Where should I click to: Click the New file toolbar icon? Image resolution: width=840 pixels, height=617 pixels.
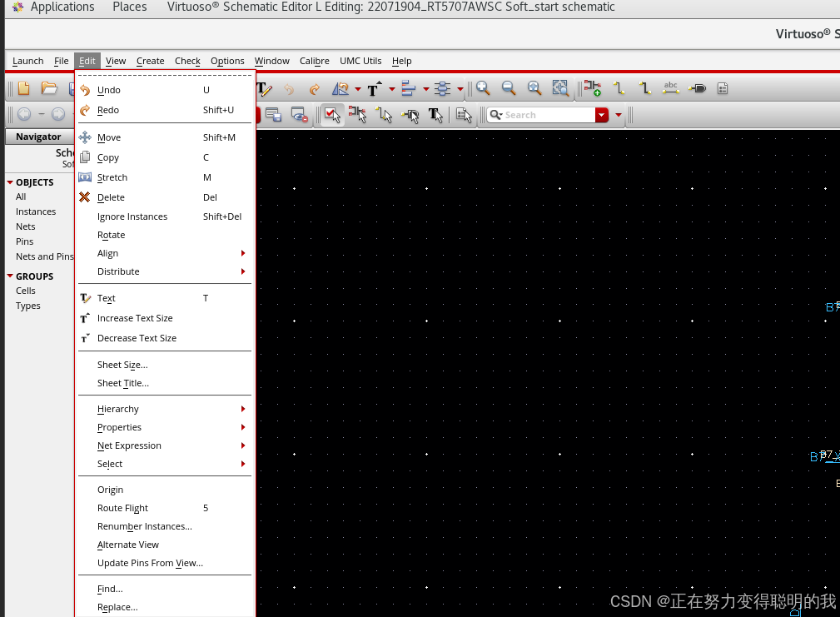pyautogui.click(x=23, y=88)
